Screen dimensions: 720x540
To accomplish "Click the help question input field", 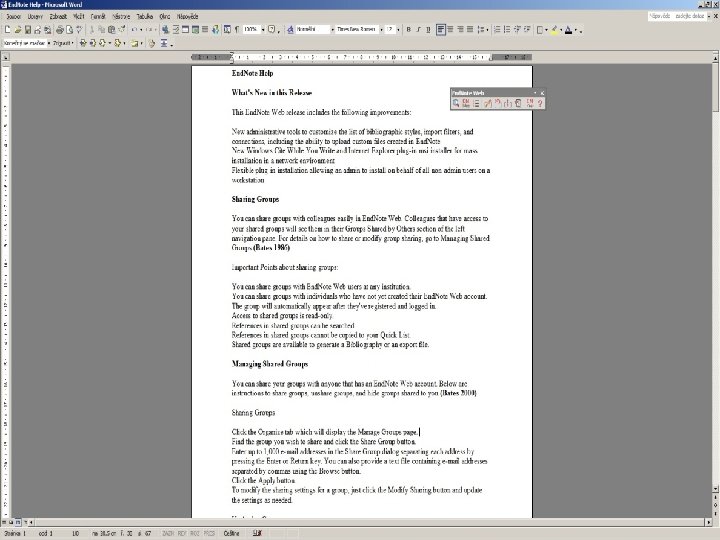I will 677,16.
